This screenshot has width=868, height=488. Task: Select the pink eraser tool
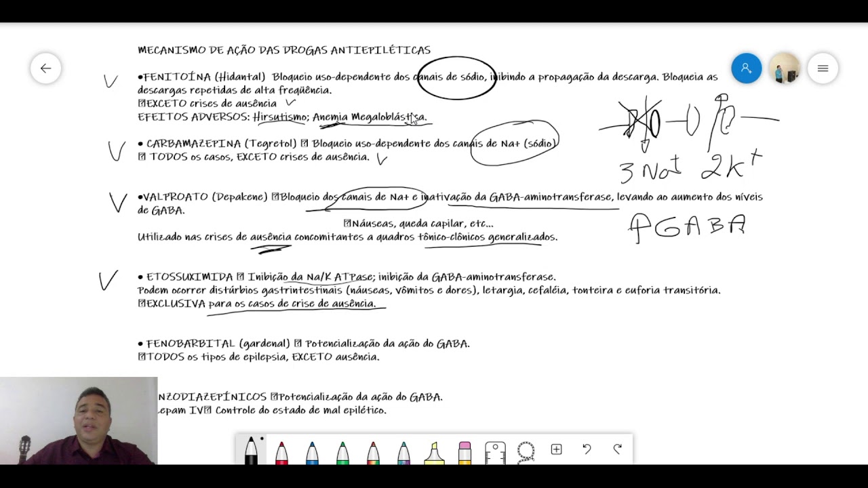[x=465, y=452]
